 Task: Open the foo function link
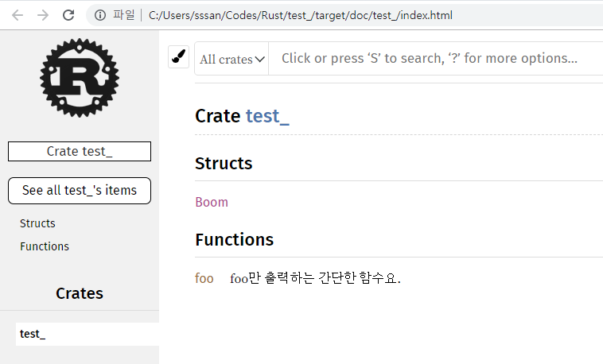coord(204,278)
